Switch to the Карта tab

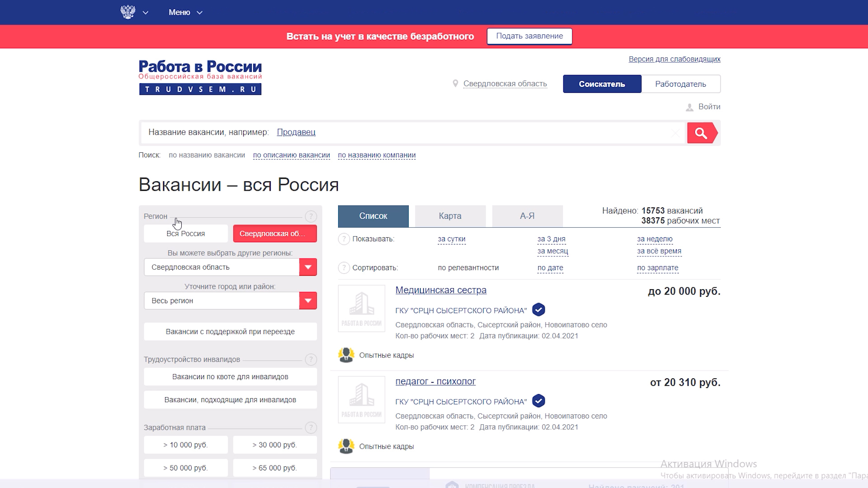click(450, 216)
